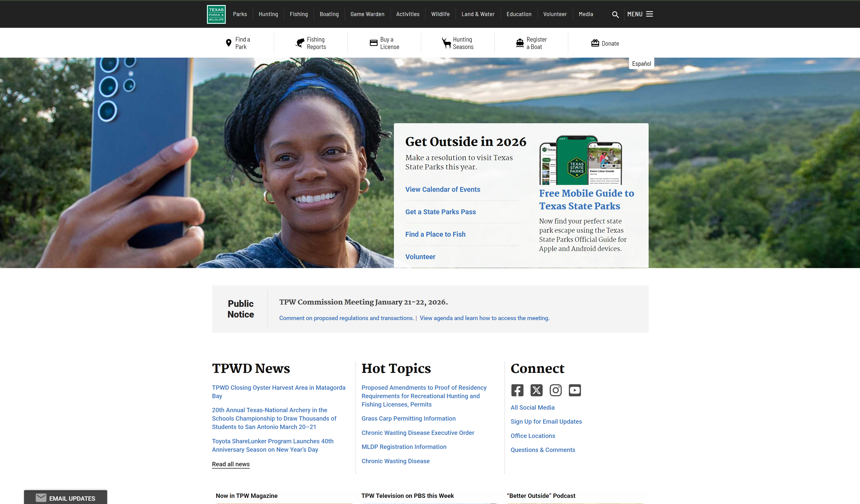This screenshot has height=504, width=860.
Task: Click the EMAIL UPDATES button
Action: 66,498
